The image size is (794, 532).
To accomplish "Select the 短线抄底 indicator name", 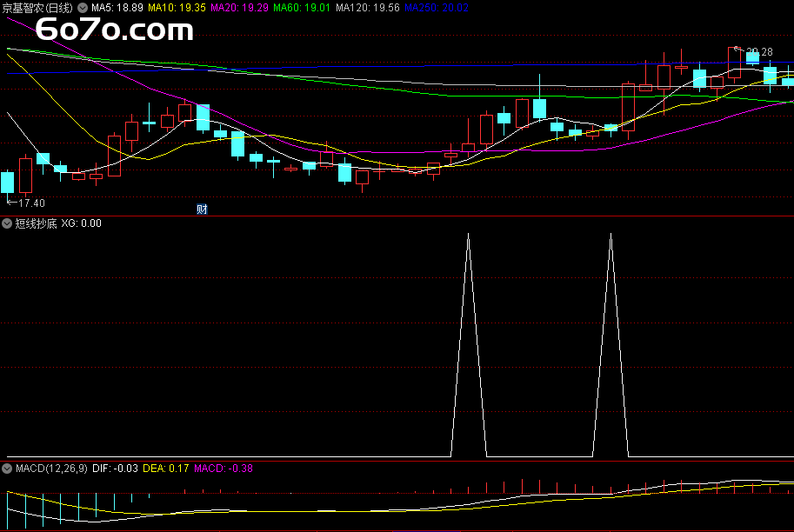I will [36, 223].
